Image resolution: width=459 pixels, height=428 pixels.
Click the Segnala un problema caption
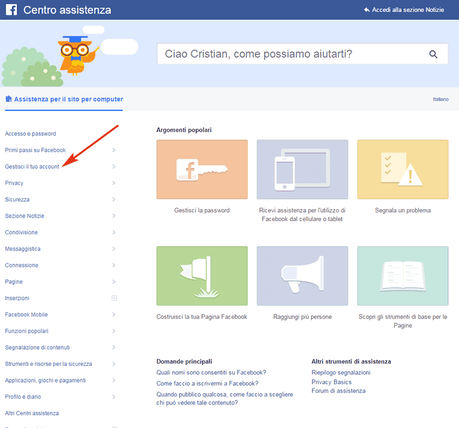403,210
